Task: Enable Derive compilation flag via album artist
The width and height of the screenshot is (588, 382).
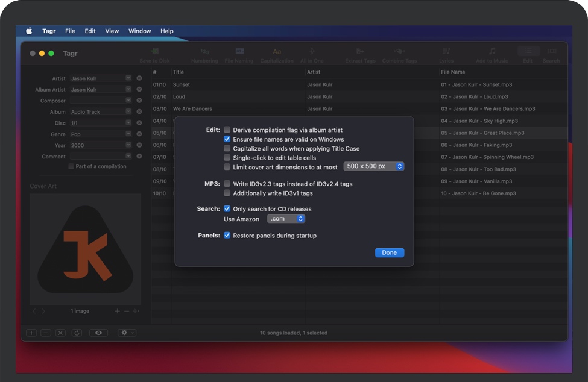Action: point(227,130)
